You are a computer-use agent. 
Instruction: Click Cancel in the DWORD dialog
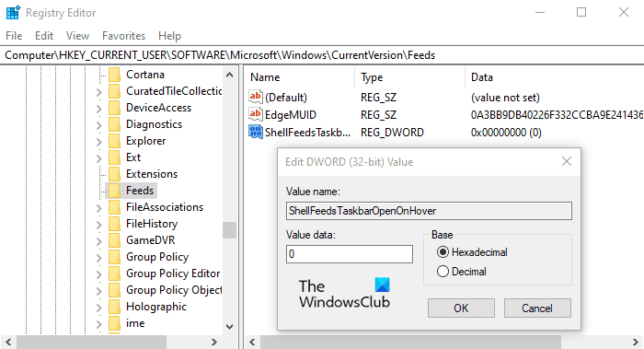pos(537,308)
